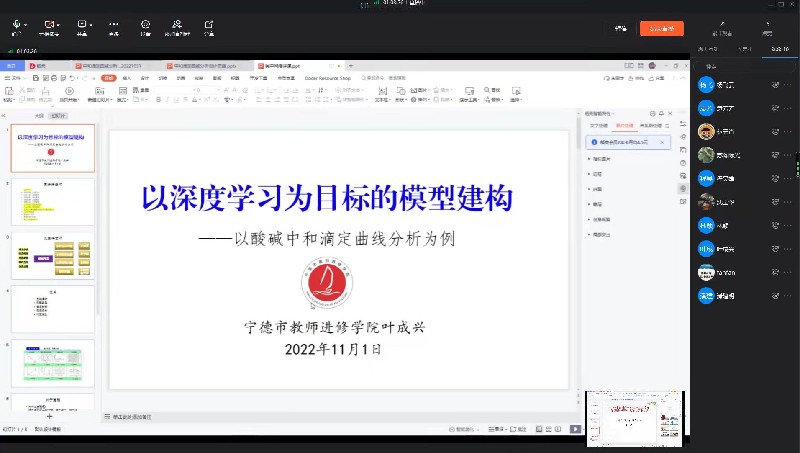
Task: Toggle Underline formatting in ribbon
Action: [x=177, y=99]
